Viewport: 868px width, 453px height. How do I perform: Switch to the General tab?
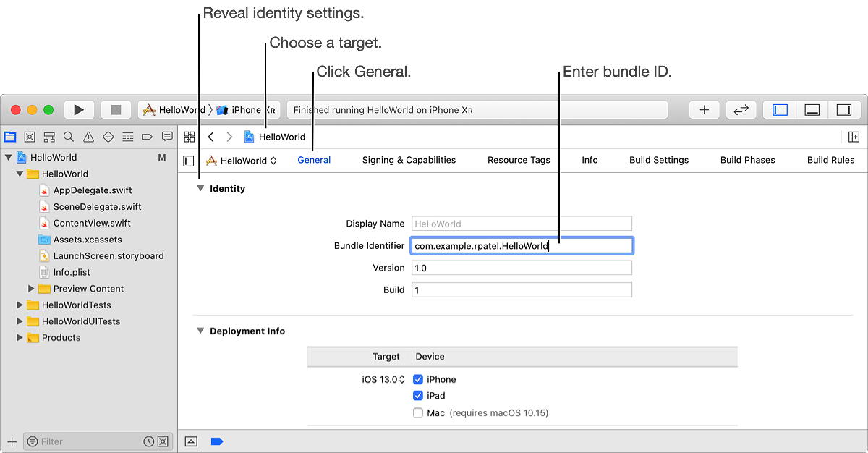point(314,160)
